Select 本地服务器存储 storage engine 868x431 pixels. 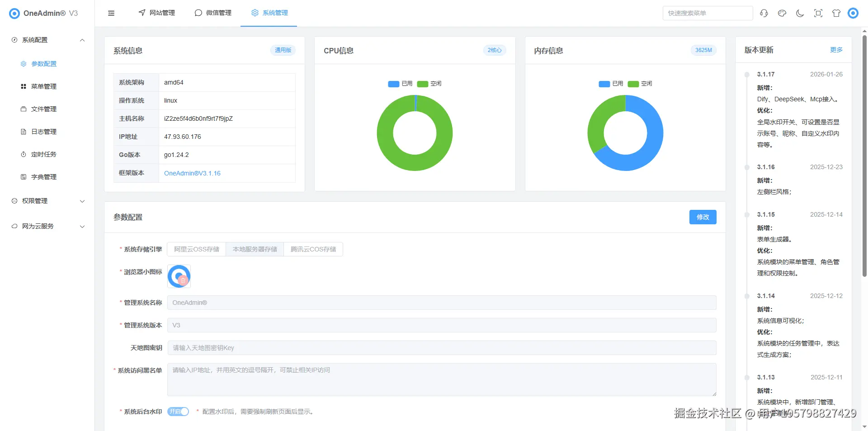point(255,249)
